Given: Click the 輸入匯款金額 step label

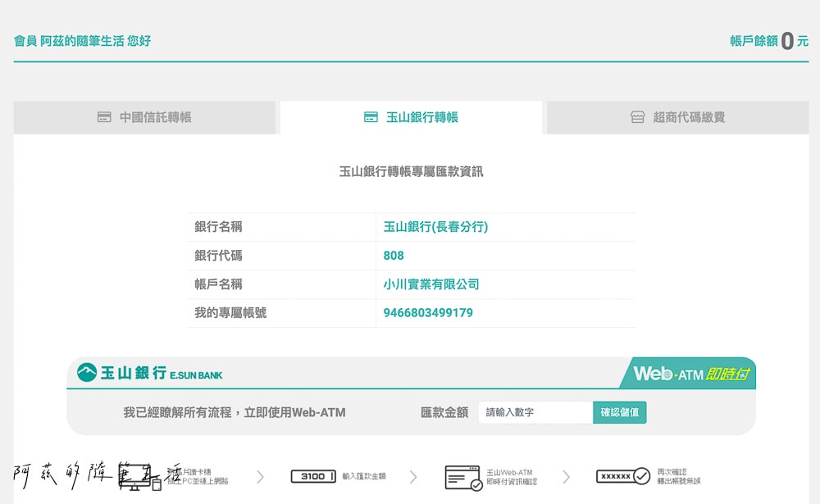Looking at the screenshot, I should click(364, 476).
